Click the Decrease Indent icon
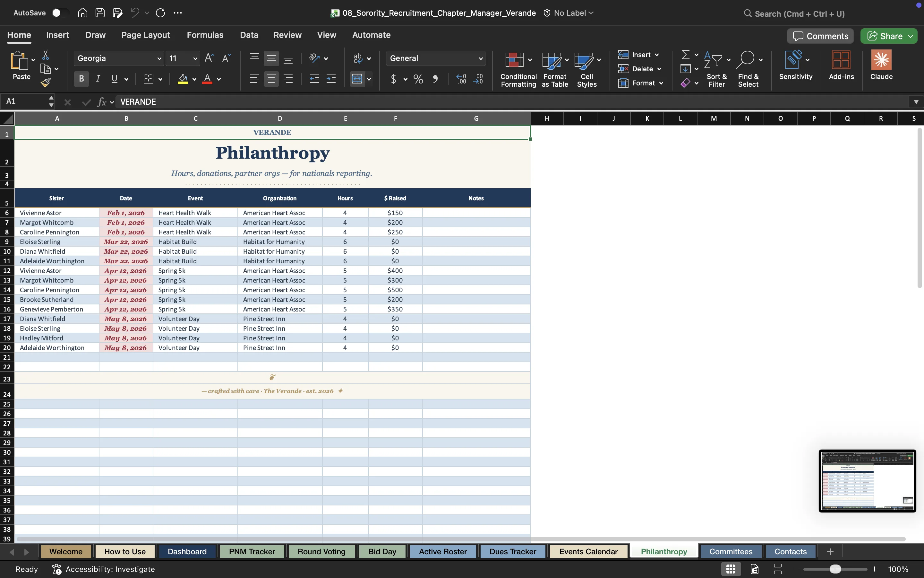The width and height of the screenshot is (924, 578). click(314, 79)
